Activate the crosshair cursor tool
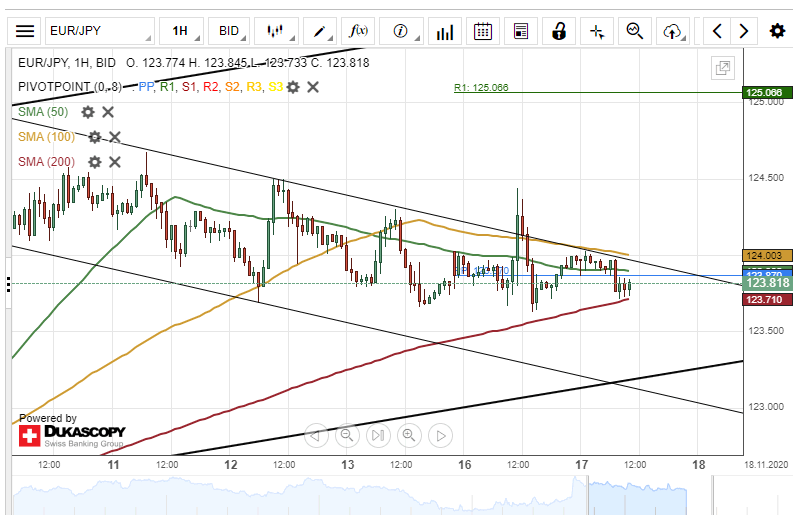This screenshot has width=795, height=521. [597, 31]
